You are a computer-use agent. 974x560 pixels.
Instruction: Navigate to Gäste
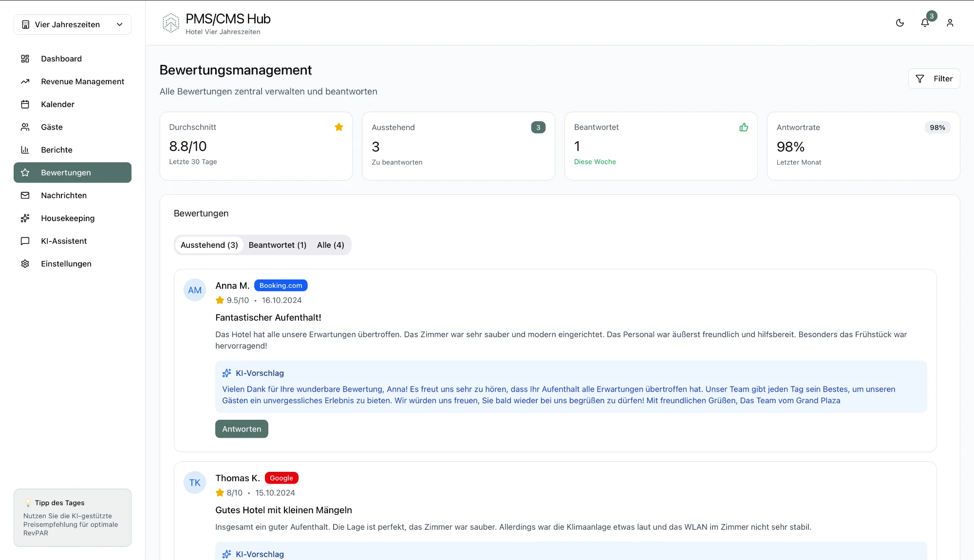[52, 127]
